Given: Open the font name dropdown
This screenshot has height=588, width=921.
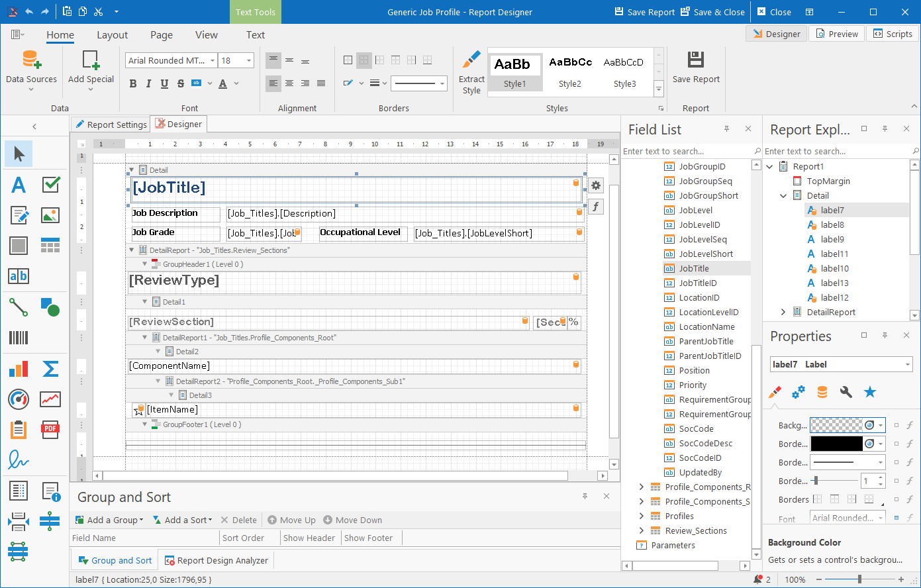Looking at the screenshot, I should pyautogui.click(x=213, y=60).
